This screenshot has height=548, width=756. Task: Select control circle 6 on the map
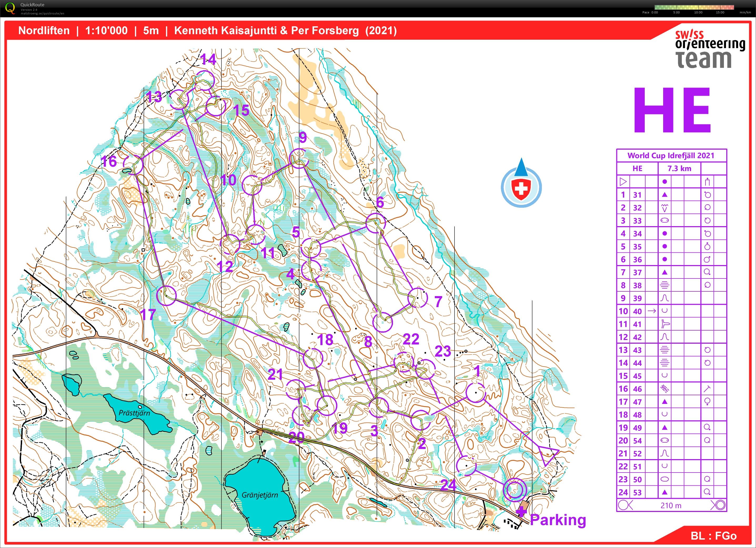(376, 223)
